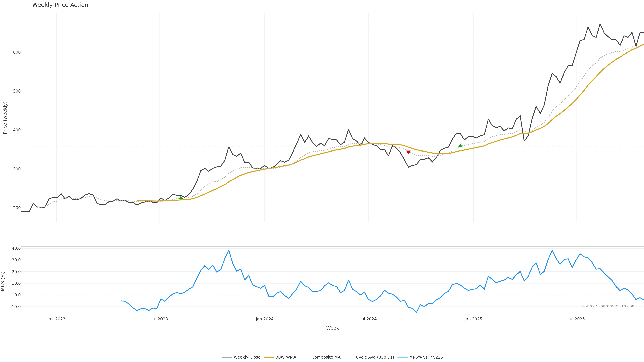The height and width of the screenshot is (362, 644).
Task: Click the blue MRS% legend line swatch
Action: point(402,357)
